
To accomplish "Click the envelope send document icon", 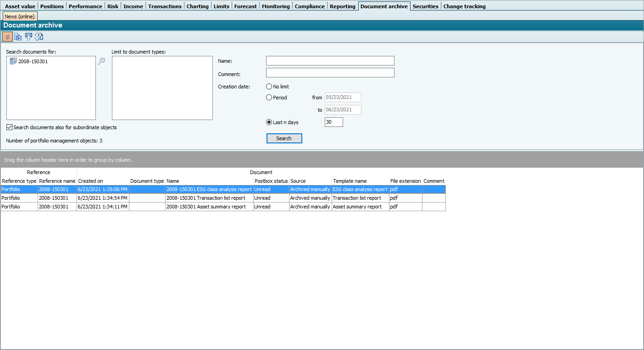I will [x=29, y=37].
